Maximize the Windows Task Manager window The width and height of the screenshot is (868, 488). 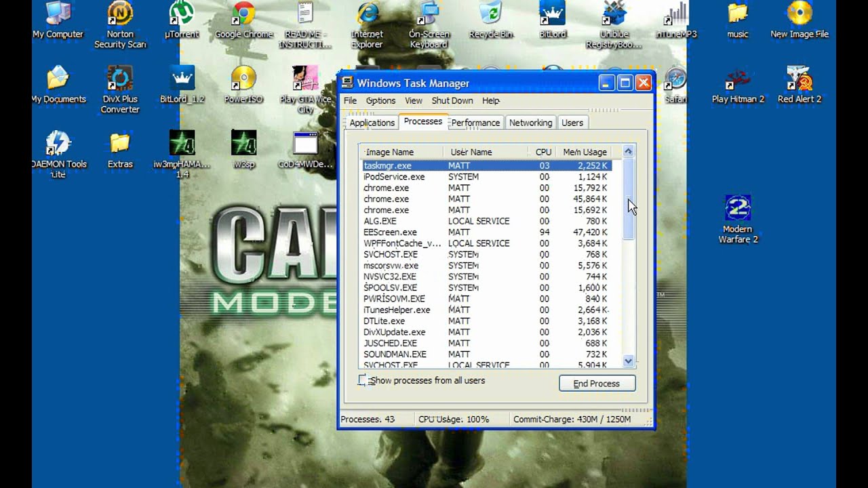coord(625,83)
